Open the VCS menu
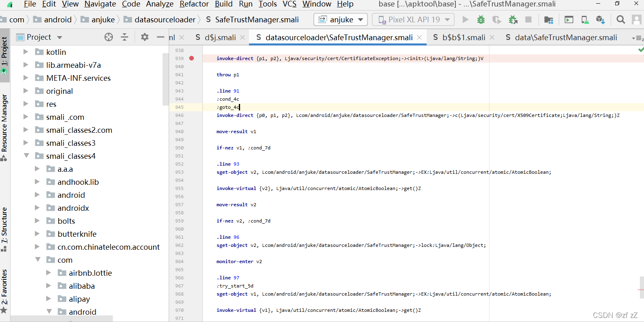The image size is (644, 322). point(290,4)
